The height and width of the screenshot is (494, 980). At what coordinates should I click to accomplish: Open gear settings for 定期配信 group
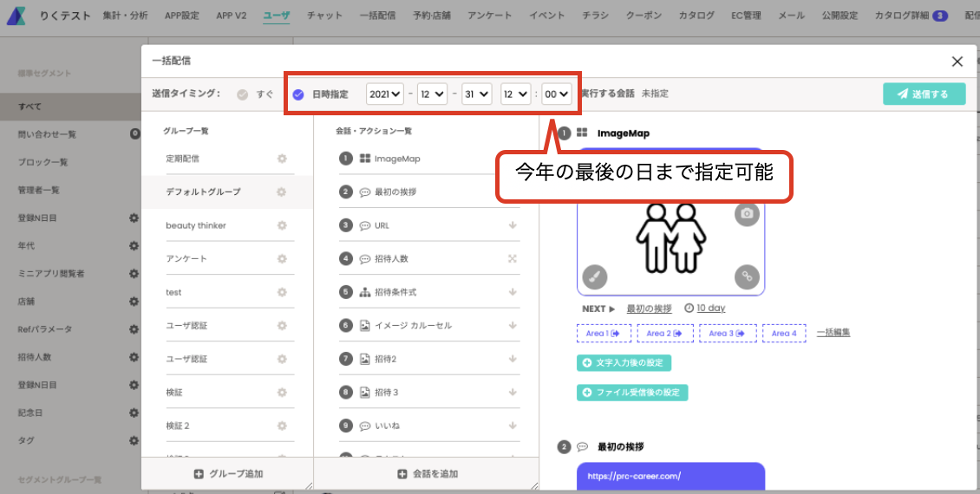point(282,159)
